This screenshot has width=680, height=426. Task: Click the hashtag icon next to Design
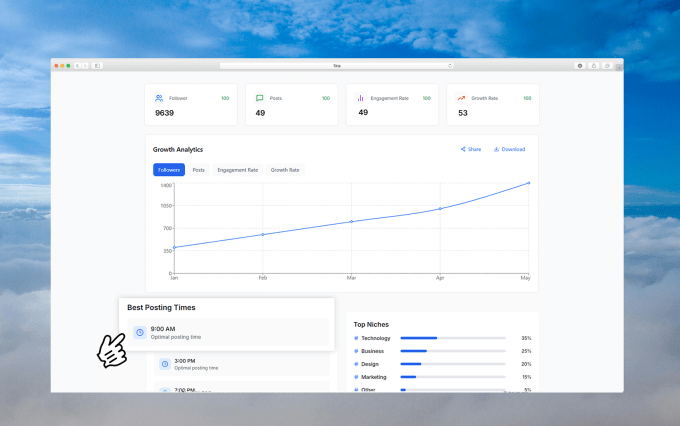(x=356, y=364)
